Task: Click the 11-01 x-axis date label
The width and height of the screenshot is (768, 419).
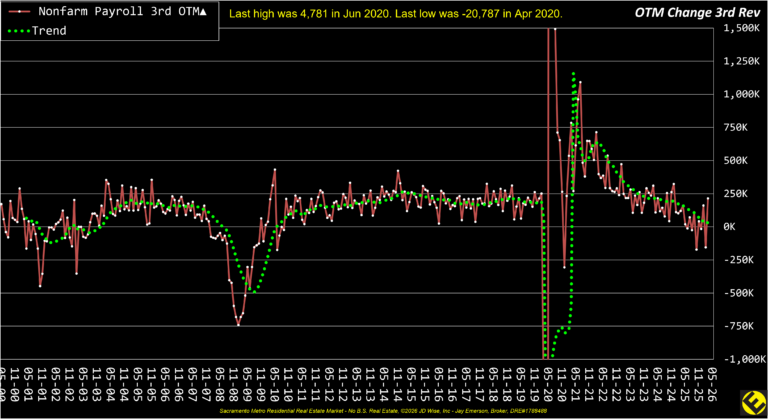Action: point(42,385)
